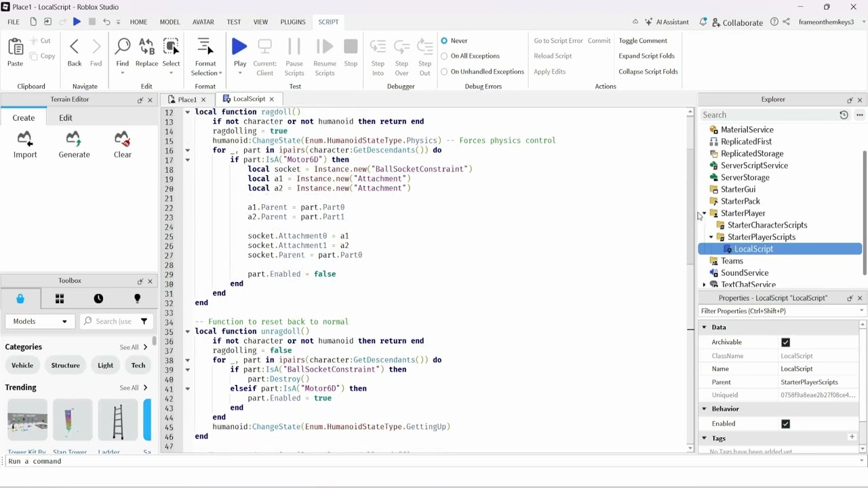Screen dimensions: 868x488
Task: Select the Never debug errors option
Action: (444, 41)
